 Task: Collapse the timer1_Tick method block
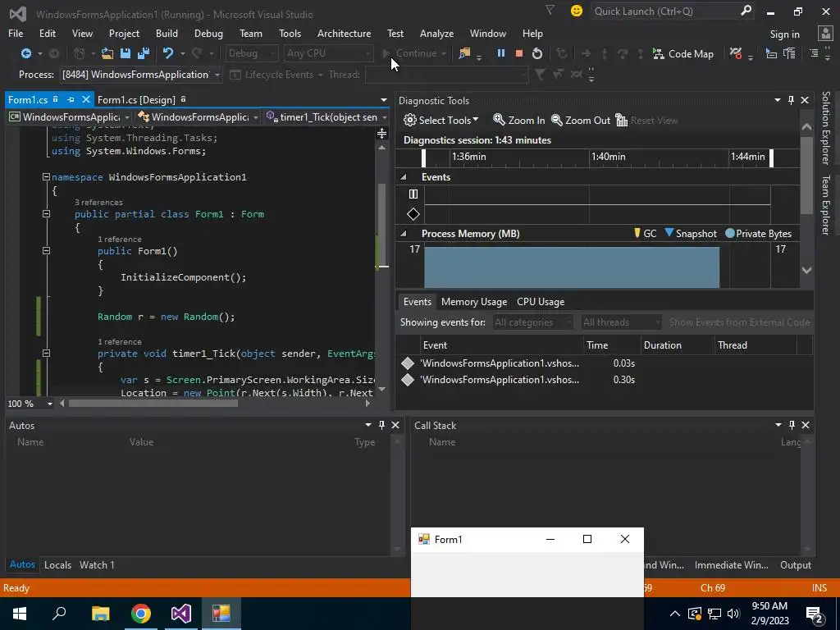tap(46, 354)
